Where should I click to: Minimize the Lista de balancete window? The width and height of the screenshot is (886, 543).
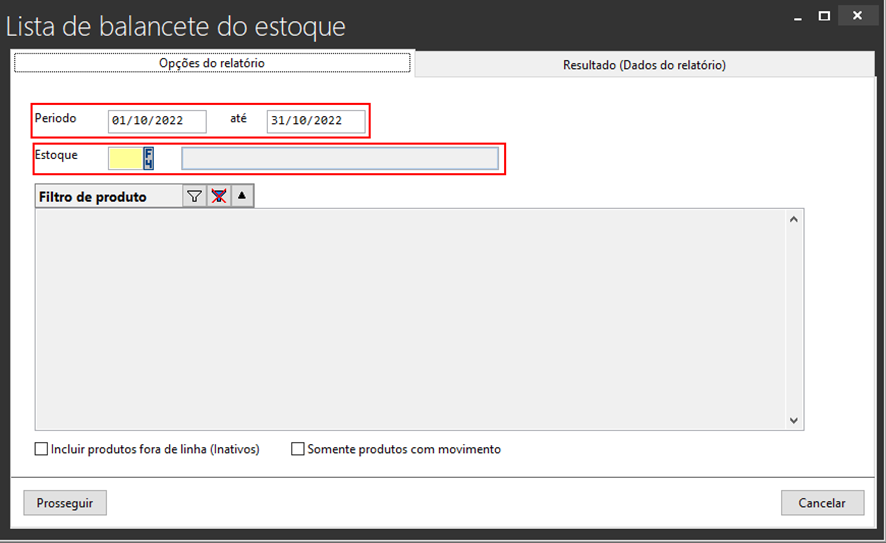[x=797, y=16]
